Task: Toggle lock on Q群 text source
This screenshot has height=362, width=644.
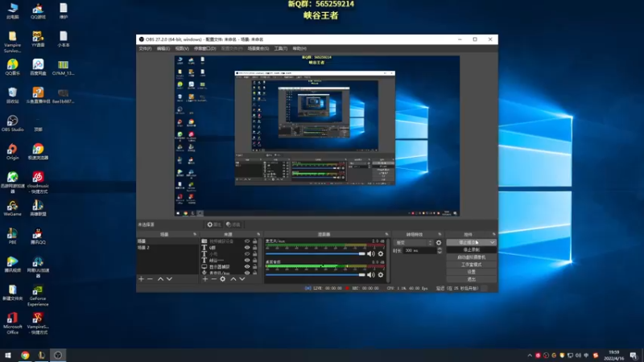Action: coord(254,248)
